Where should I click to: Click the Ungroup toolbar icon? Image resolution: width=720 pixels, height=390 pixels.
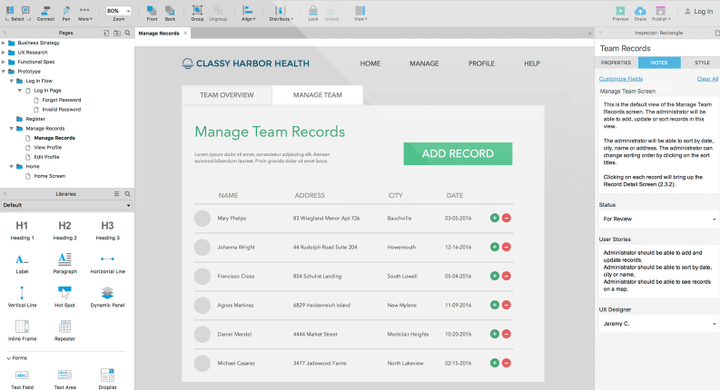pyautogui.click(x=218, y=13)
